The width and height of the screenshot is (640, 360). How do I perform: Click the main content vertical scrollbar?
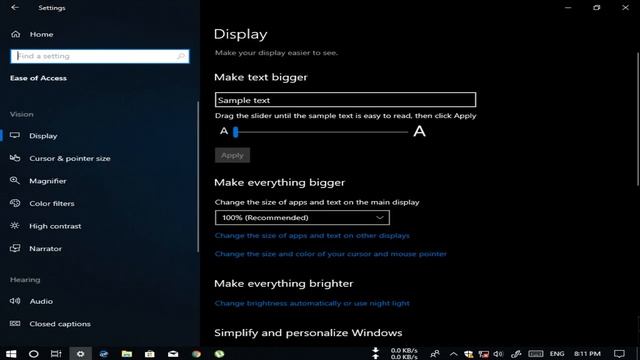(638, 120)
